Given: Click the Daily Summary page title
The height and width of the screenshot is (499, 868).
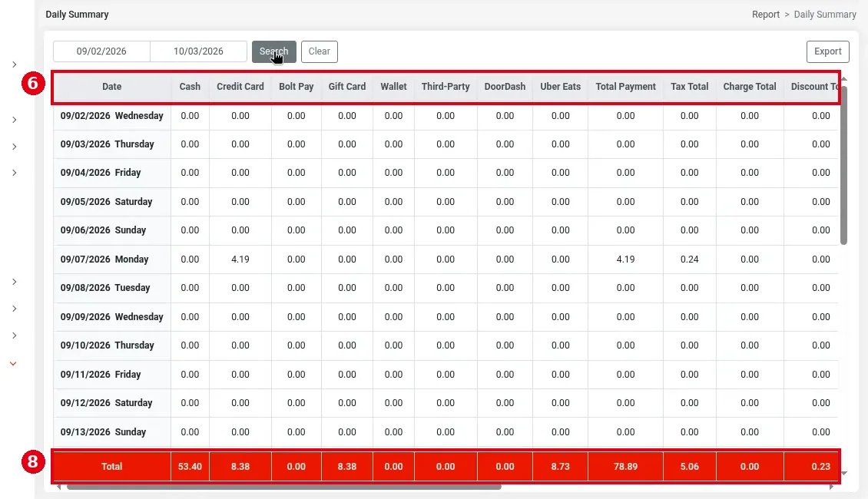Looking at the screenshot, I should pyautogui.click(x=77, y=15).
